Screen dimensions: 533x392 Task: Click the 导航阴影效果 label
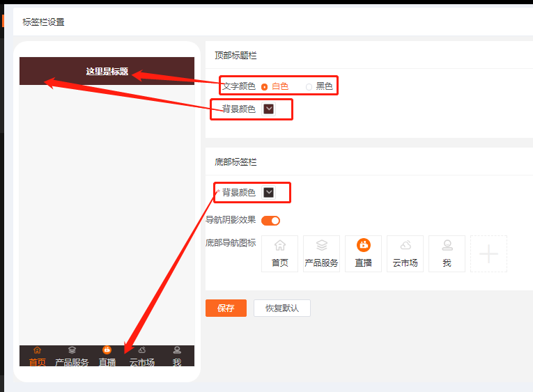click(x=231, y=220)
